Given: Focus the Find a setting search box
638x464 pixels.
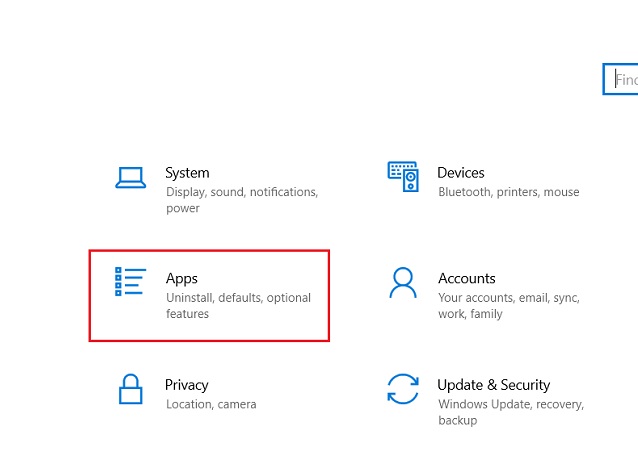Looking at the screenshot, I should coord(624,79).
